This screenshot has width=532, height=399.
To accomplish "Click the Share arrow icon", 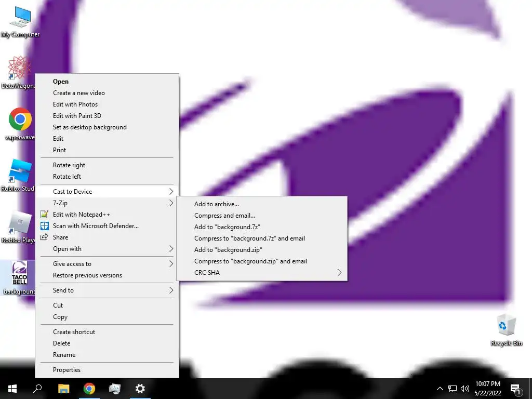I will coord(44,237).
